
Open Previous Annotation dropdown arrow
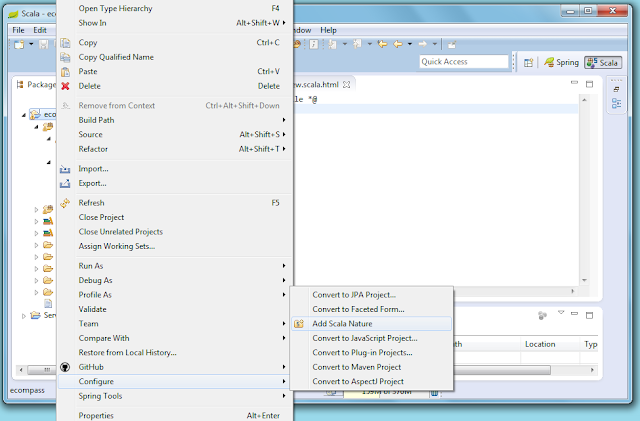(x=369, y=44)
